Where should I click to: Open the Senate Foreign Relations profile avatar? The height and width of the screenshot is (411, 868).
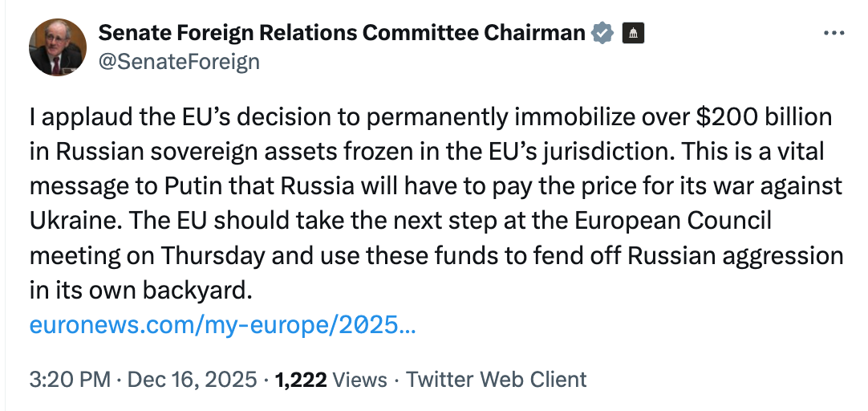(x=58, y=47)
